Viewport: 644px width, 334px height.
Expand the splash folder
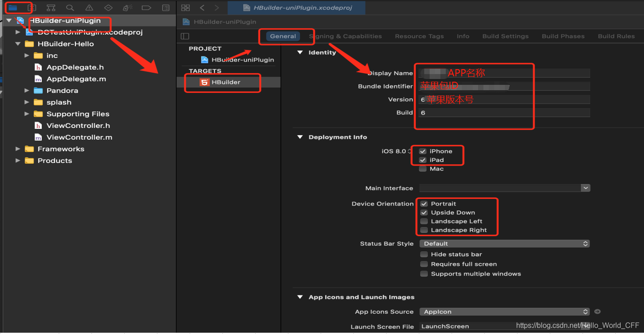coord(27,102)
